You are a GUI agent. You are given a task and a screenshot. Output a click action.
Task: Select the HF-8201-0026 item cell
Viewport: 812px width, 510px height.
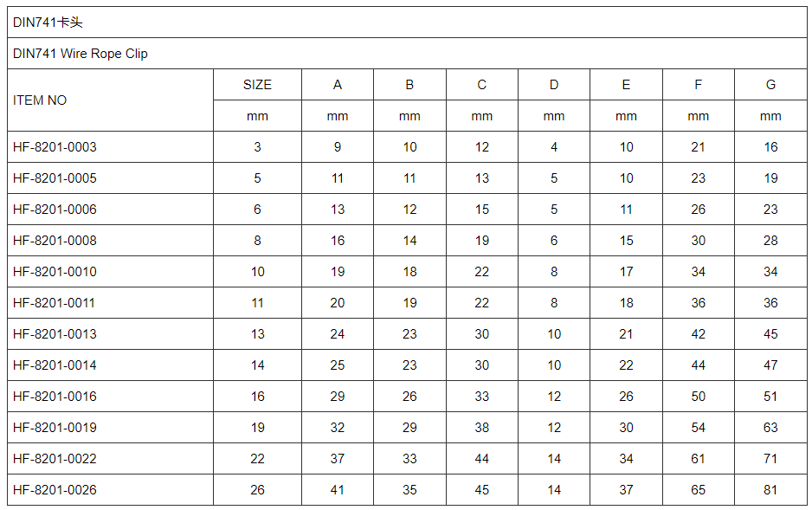[55, 490]
